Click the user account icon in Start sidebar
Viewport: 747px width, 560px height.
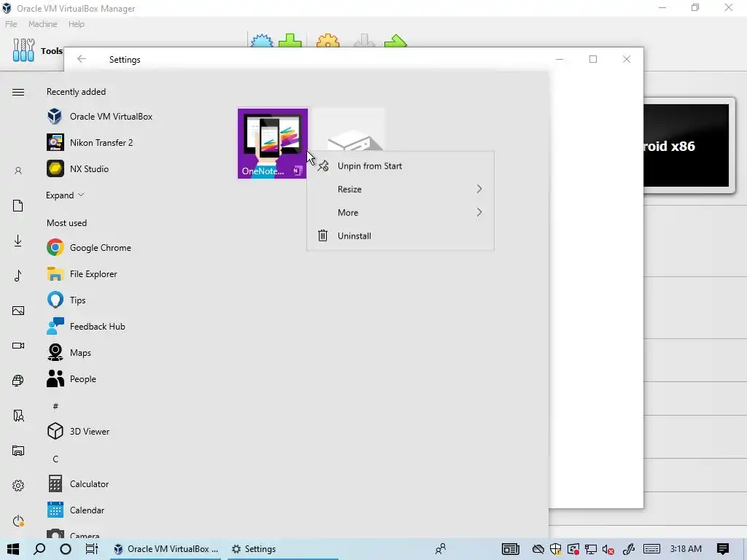tap(18, 171)
